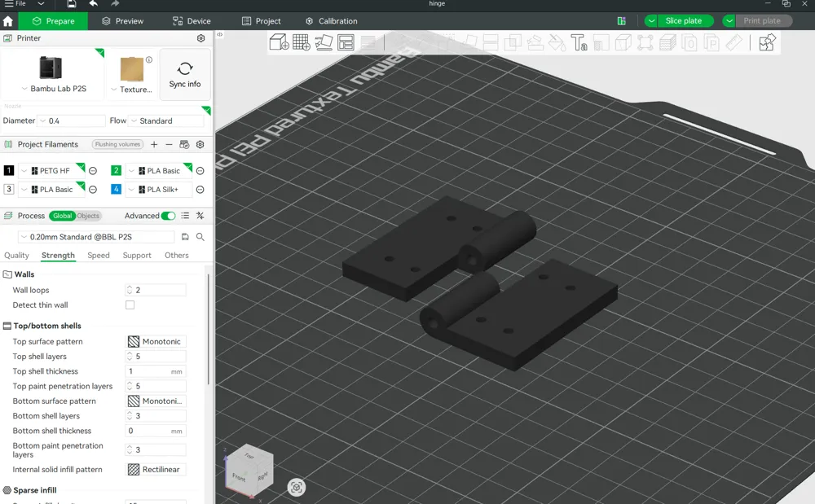
Task: Open the Internal solid infill pattern Rectilinear dropdown
Action: 156,470
